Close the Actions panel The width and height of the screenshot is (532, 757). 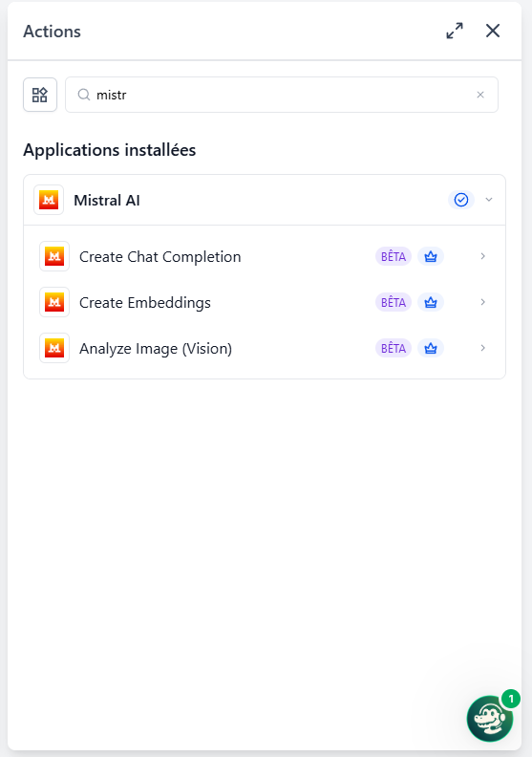click(493, 31)
